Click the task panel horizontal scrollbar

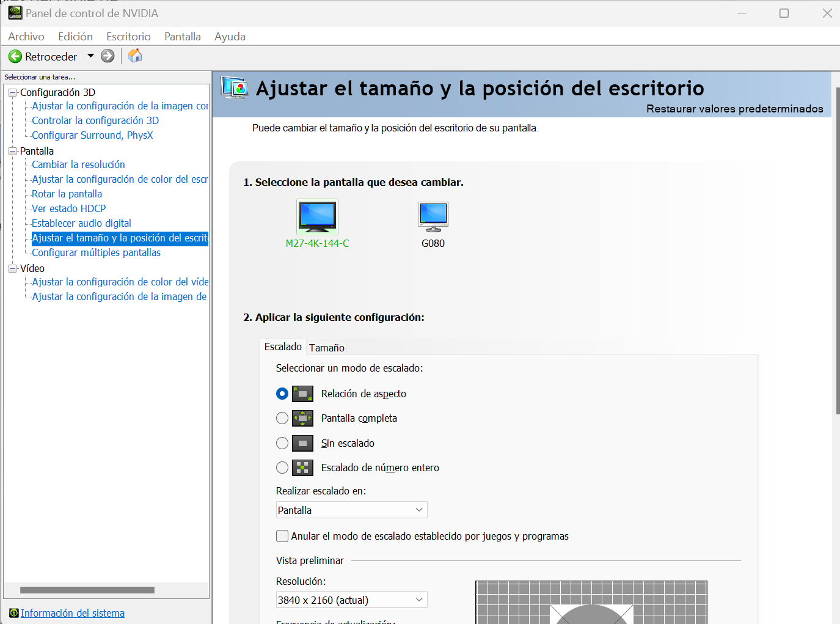(x=87, y=590)
